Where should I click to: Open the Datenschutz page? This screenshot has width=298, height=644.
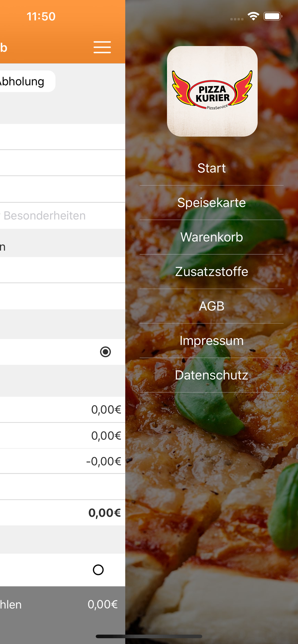pyautogui.click(x=212, y=375)
